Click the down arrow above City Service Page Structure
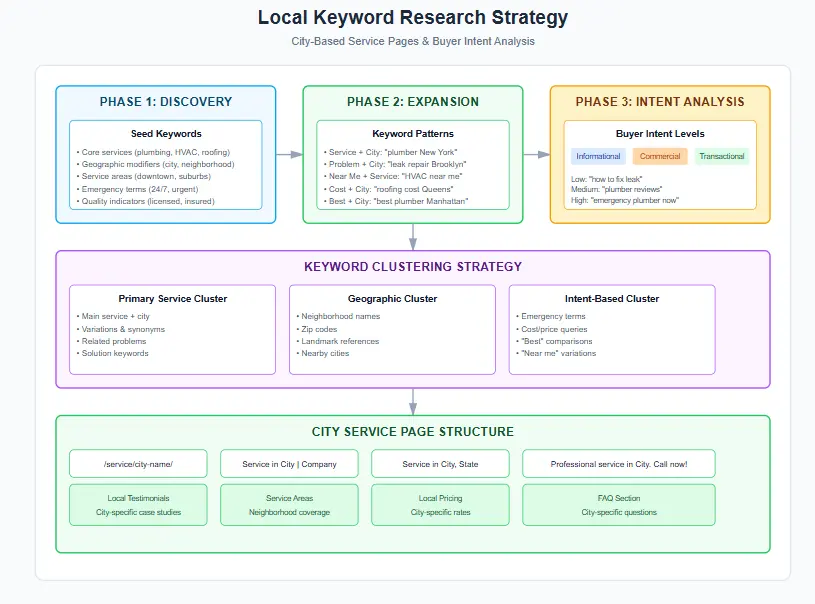The image size is (815, 604). pyautogui.click(x=413, y=405)
